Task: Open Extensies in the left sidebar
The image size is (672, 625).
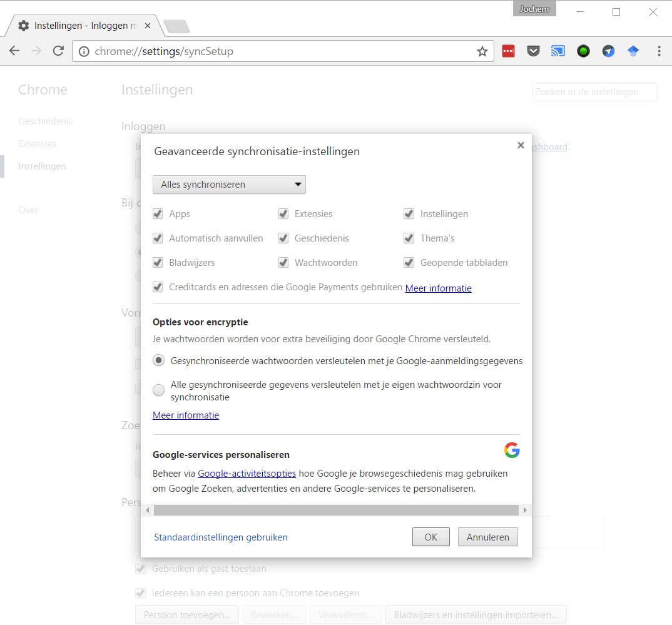Action: click(x=38, y=144)
